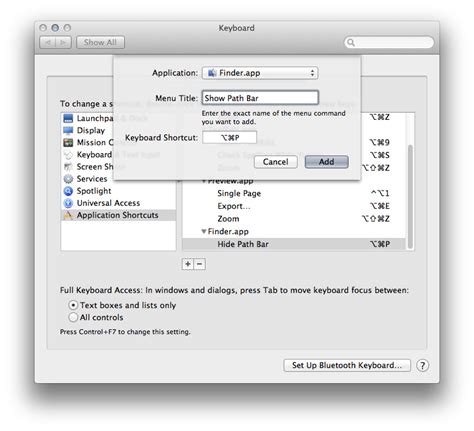
Task: Select the Hide Path Bar row
Action: click(294, 244)
